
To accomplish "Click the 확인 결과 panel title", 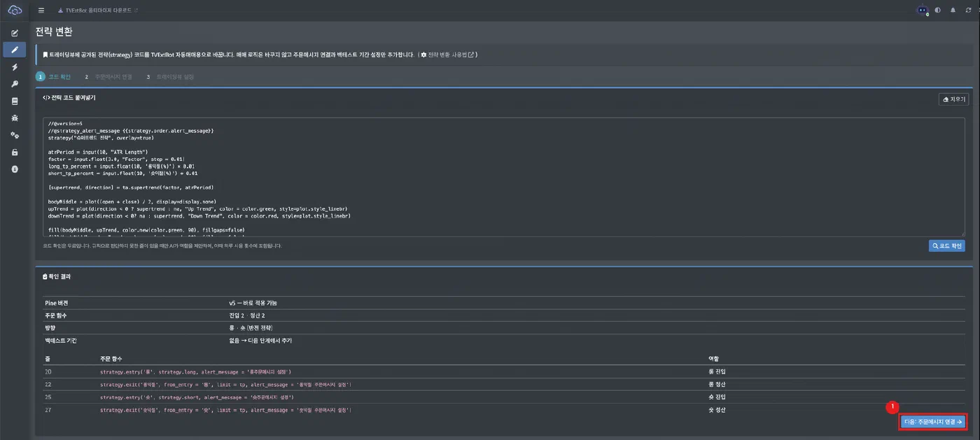I will click(57, 277).
